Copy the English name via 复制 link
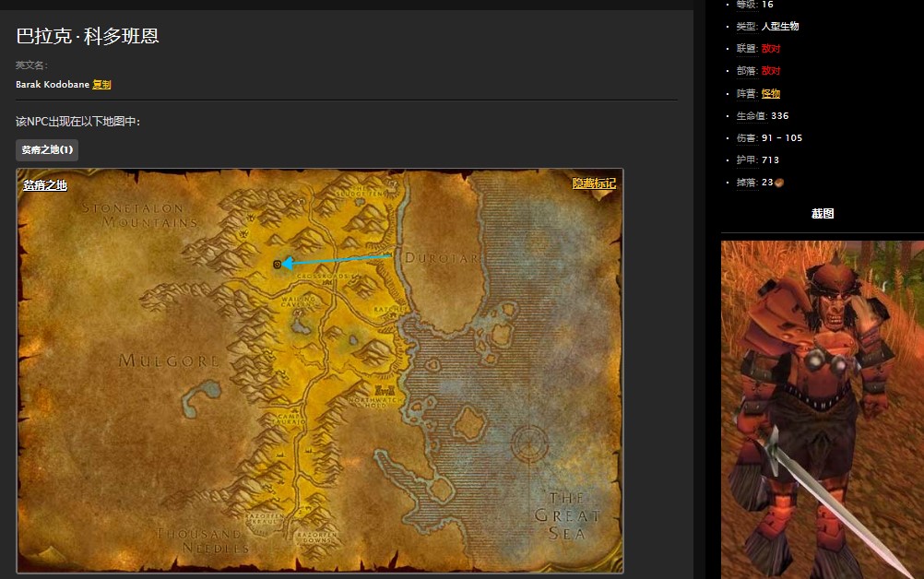924x579 pixels. point(101,85)
